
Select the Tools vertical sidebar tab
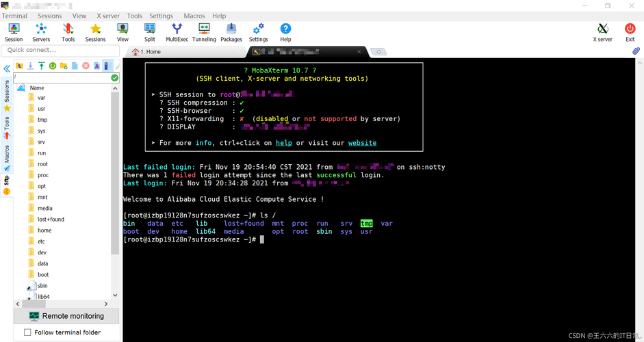pos(7,128)
